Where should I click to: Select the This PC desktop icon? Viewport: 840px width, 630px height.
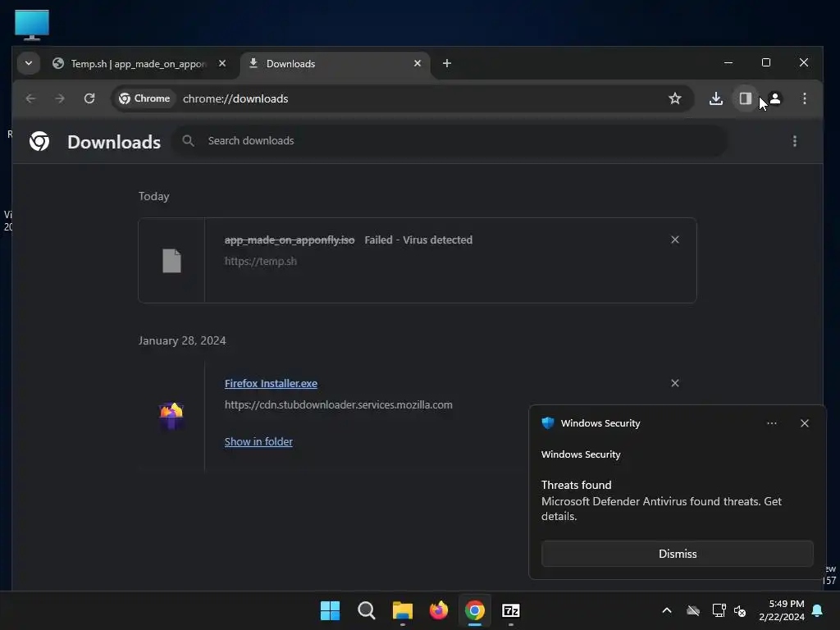(x=32, y=25)
